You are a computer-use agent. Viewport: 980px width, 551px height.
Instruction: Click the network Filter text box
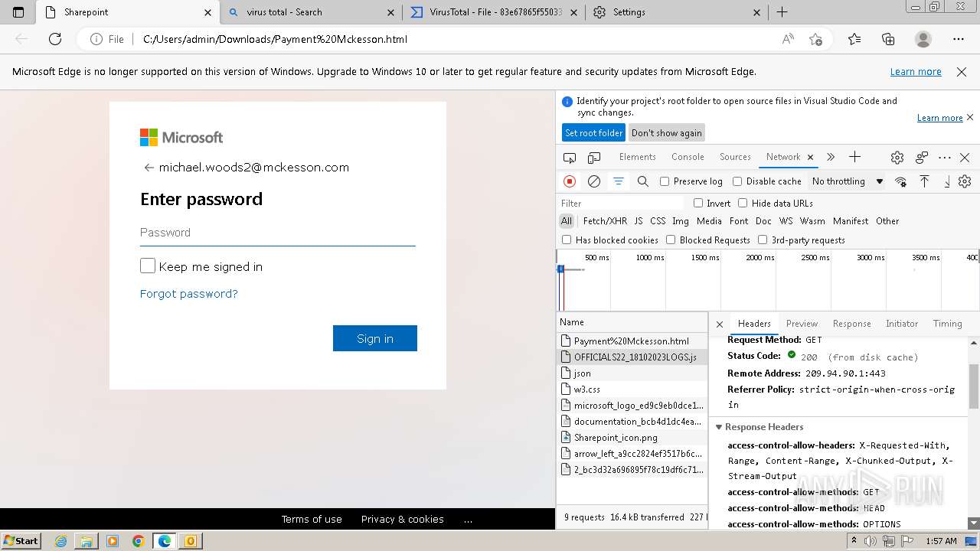click(621, 203)
